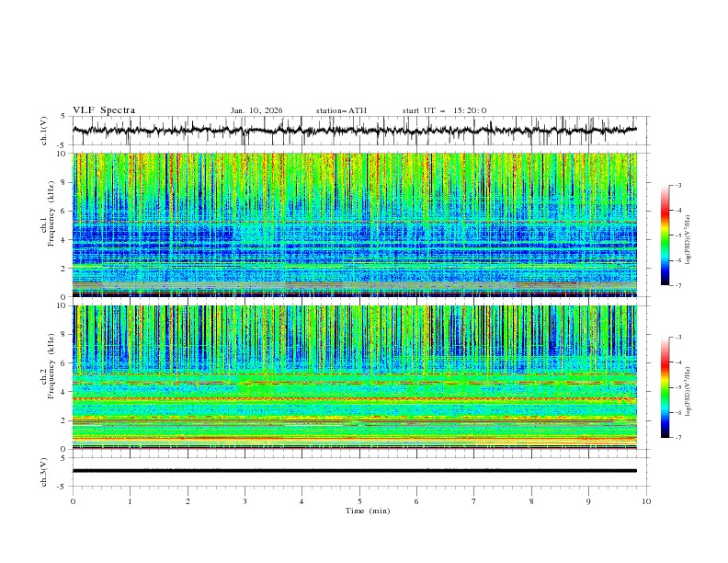Click the ch.2 spectrogram panel

coord(354,377)
